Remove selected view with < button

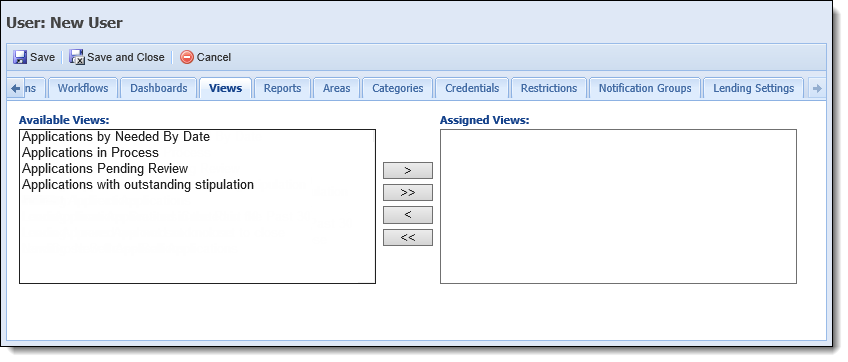(x=408, y=215)
